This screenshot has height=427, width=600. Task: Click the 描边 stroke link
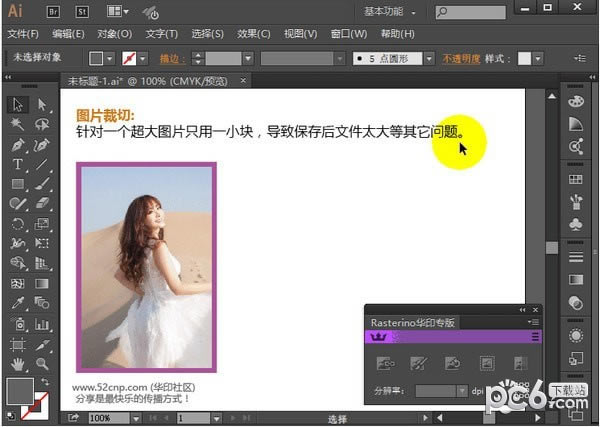coord(172,59)
